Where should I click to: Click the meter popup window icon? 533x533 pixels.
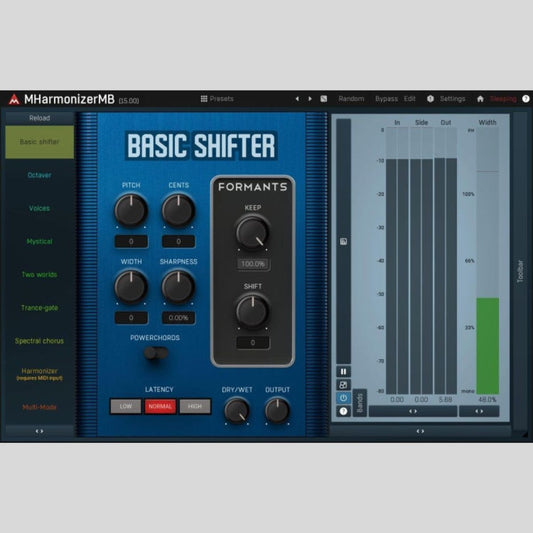tap(343, 385)
